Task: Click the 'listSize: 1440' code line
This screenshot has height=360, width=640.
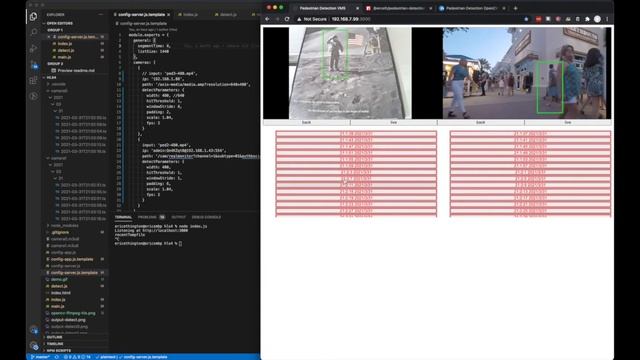Action: pyautogui.click(x=153, y=51)
